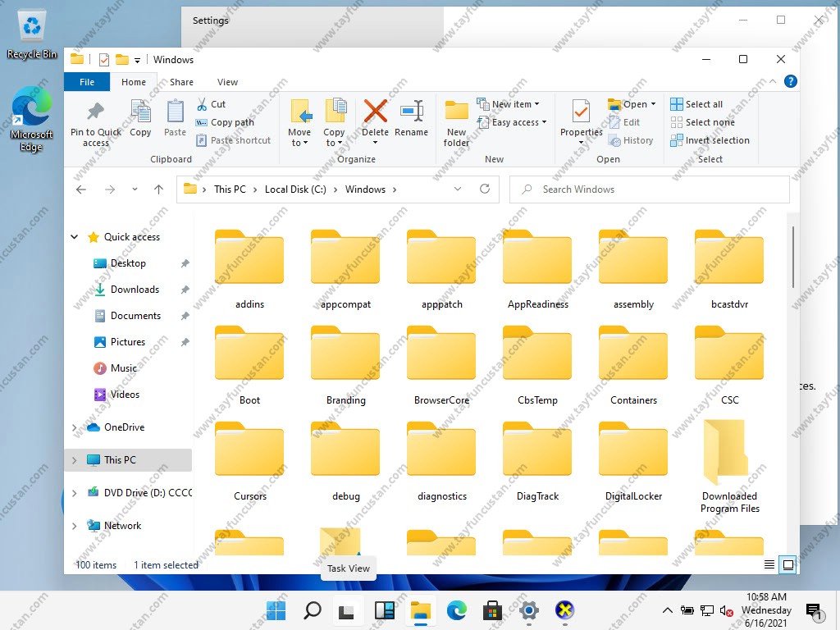Refresh the Windows folder view
840x630 pixels.
point(484,189)
